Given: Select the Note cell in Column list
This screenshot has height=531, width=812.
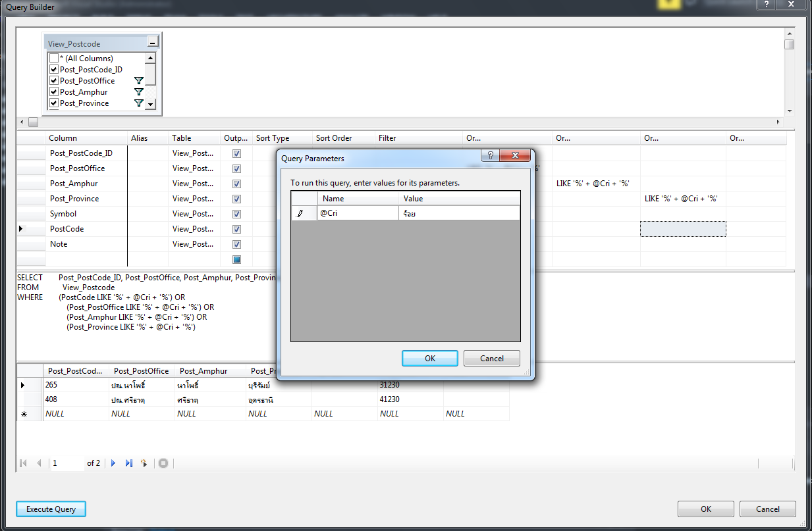Looking at the screenshot, I should (x=86, y=244).
